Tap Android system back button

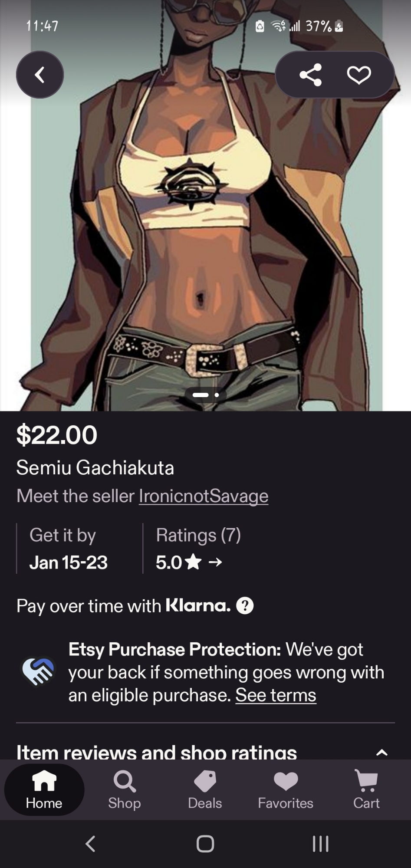click(x=90, y=844)
